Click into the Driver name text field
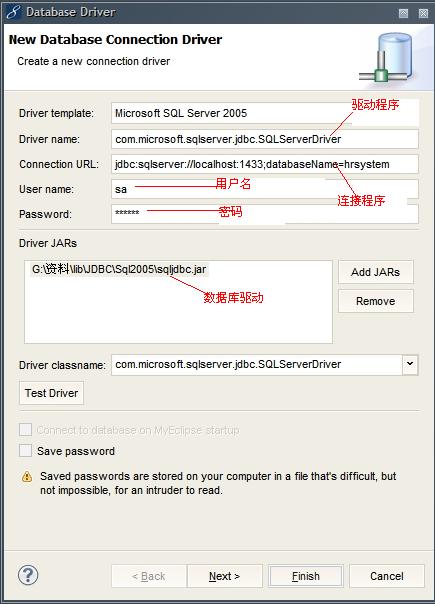Screen dimensions: 435x604 (265, 139)
